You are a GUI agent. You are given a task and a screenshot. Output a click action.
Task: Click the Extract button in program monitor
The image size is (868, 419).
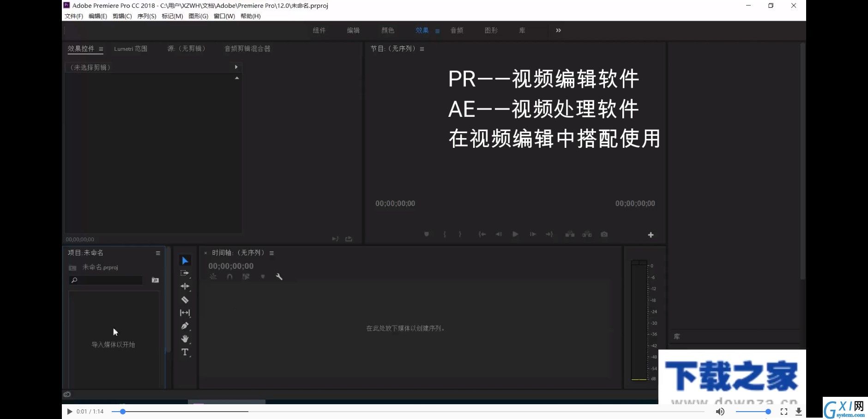[587, 234]
